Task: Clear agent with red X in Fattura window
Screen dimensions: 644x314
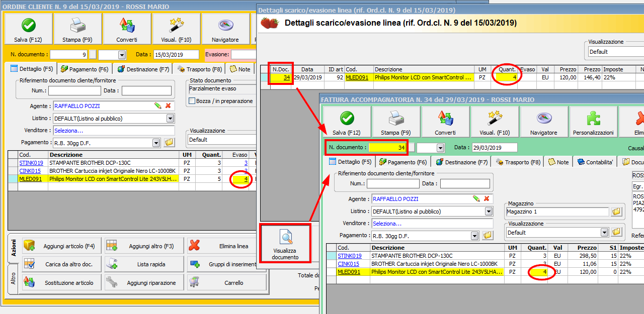Action: pyautogui.click(x=487, y=199)
